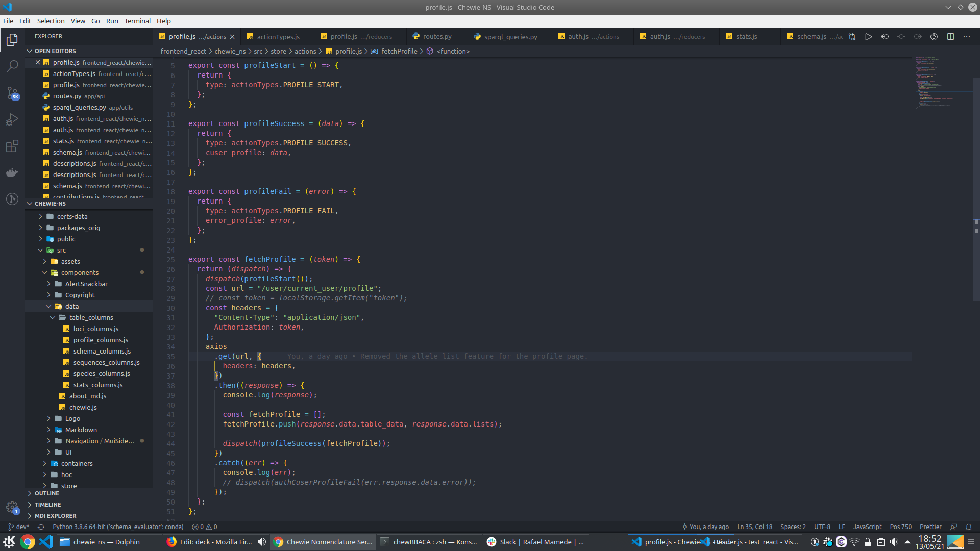Click the JavaScript language mode button

[x=867, y=527]
